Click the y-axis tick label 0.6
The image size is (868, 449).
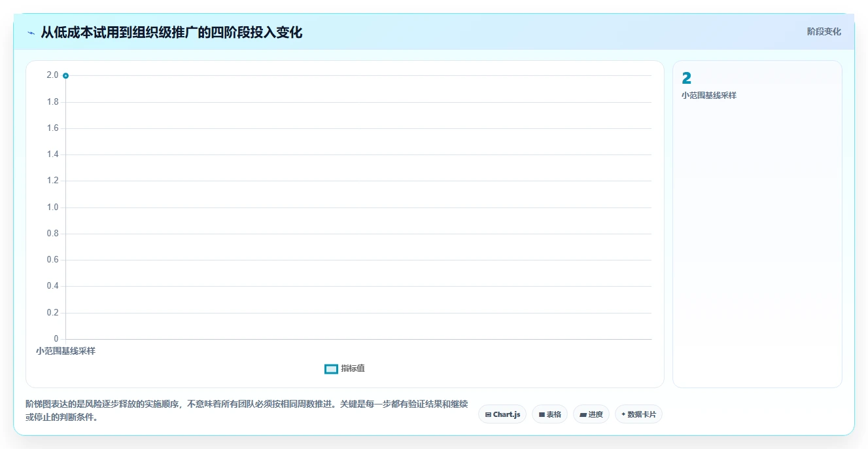(x=52, y=260)
